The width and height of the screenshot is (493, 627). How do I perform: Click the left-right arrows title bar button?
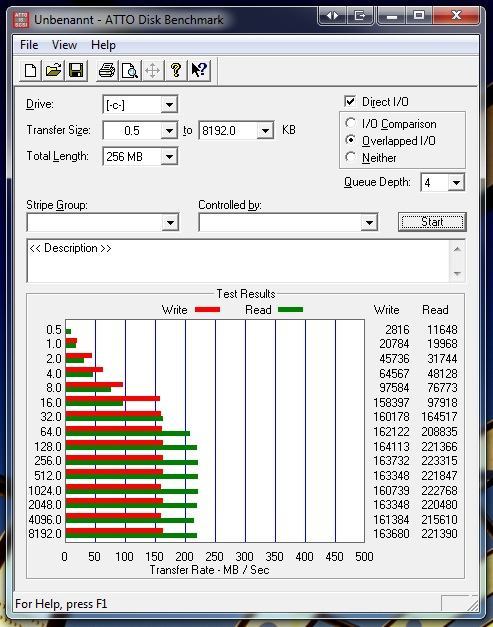click(332, 16)
